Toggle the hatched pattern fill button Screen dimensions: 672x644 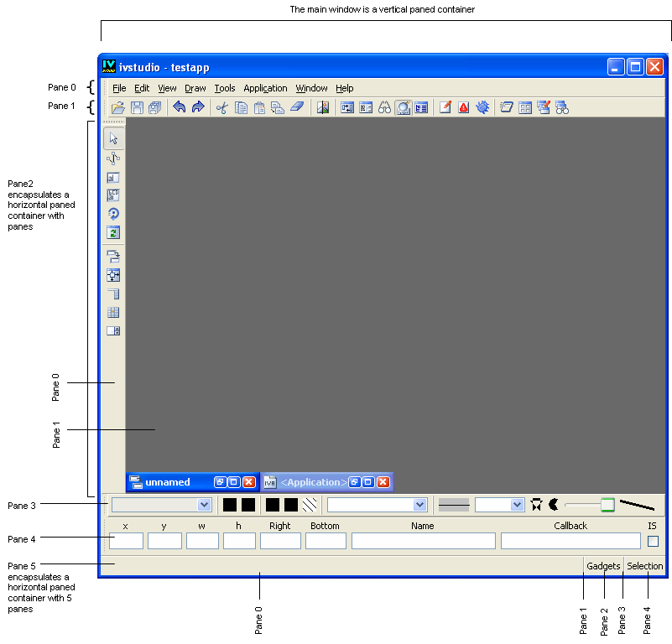[x=310, y=505]
